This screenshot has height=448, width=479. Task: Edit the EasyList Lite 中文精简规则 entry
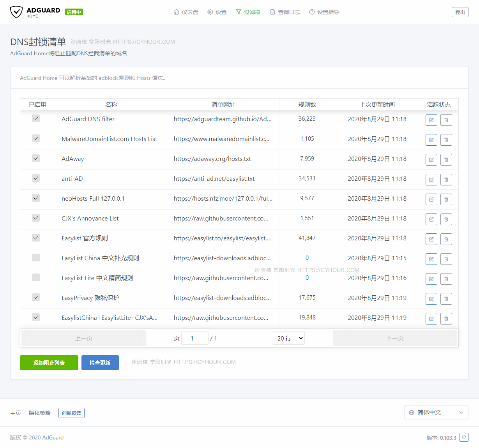click(431, 279)
